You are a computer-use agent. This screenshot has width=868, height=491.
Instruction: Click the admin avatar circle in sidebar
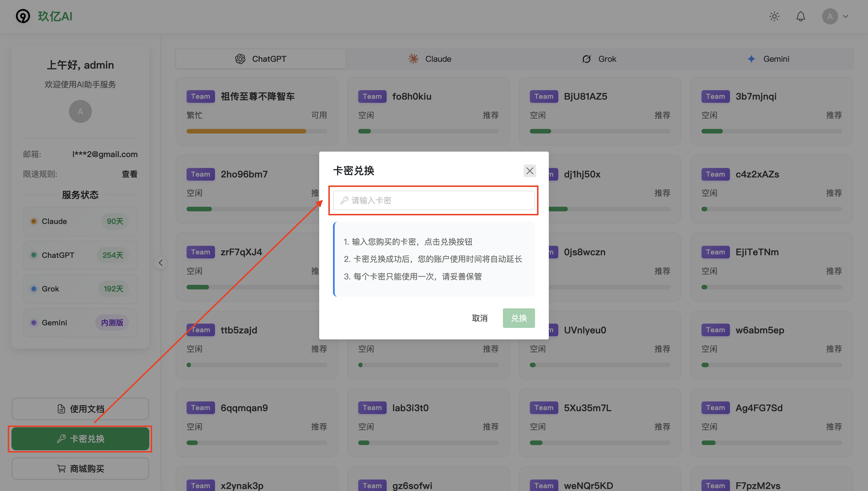click(x=80, y=111)
